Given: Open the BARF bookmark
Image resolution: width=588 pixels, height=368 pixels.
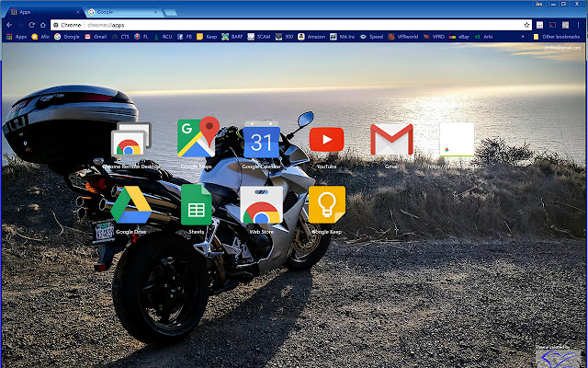Looking at the screenshot, I should 232,37.
